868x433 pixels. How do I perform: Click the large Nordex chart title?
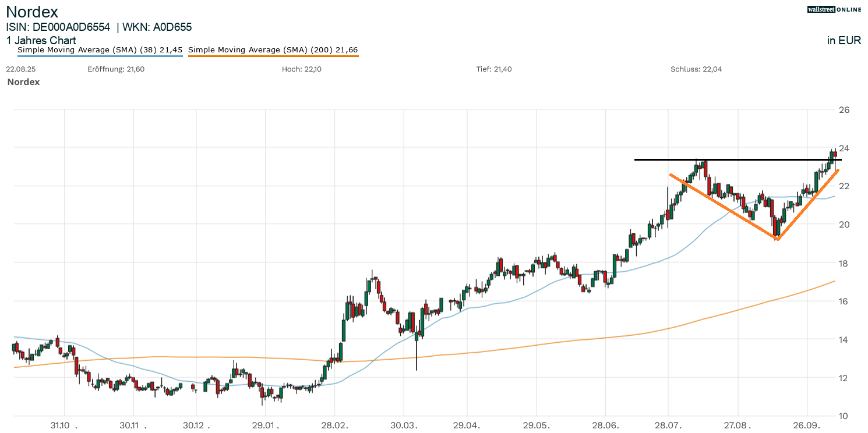(x=32, y=12)
